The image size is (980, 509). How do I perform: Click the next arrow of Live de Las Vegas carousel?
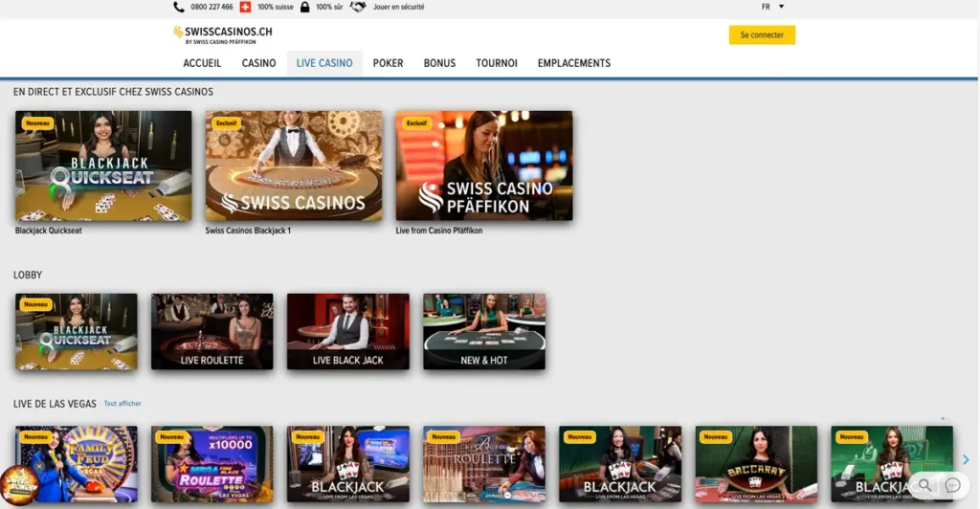pyautogui.click(x=966, y=459)
